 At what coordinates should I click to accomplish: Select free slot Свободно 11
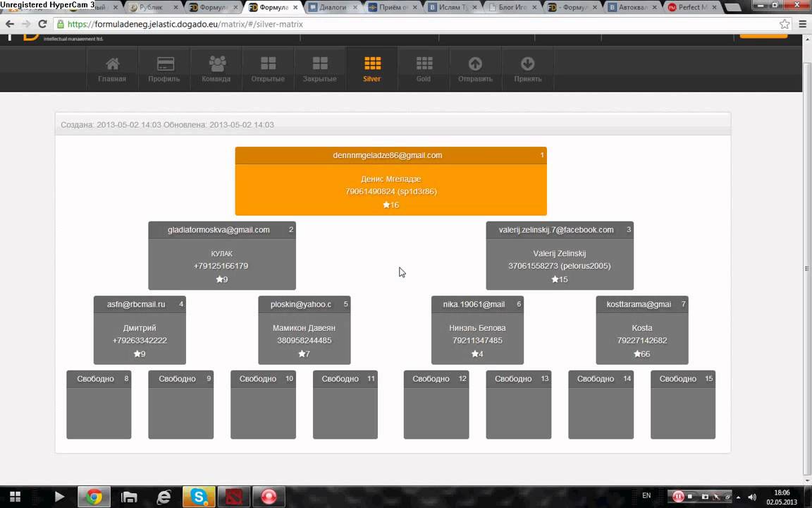coord(345,404)
